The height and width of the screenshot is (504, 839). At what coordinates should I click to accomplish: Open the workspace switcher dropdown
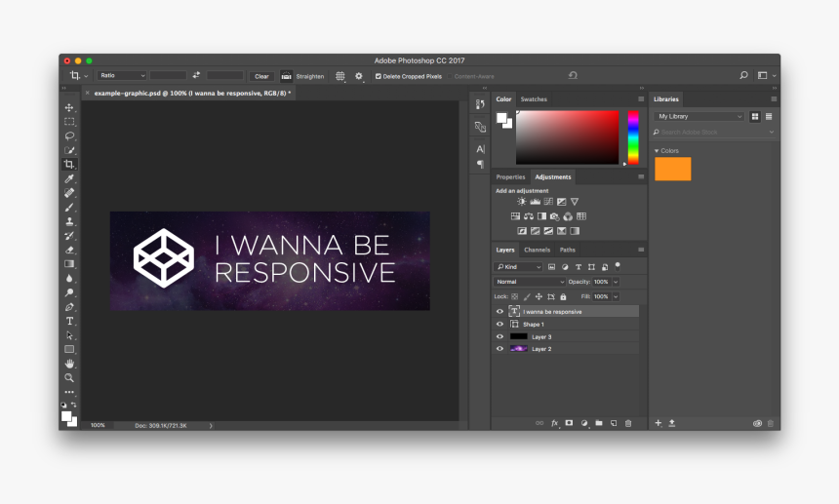point(766,75)
